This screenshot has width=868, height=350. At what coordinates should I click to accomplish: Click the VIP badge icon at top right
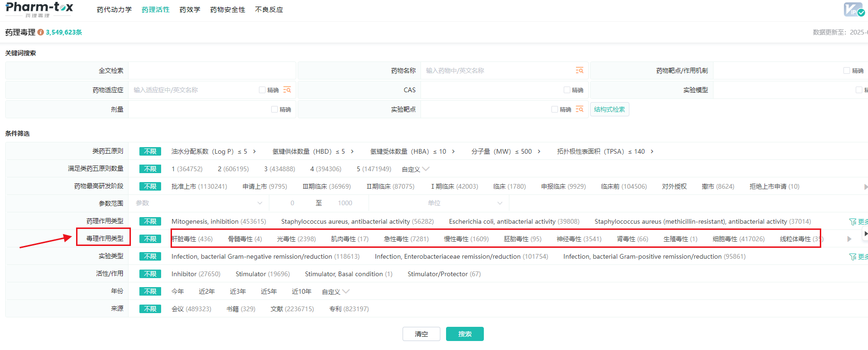coord(853,9)
